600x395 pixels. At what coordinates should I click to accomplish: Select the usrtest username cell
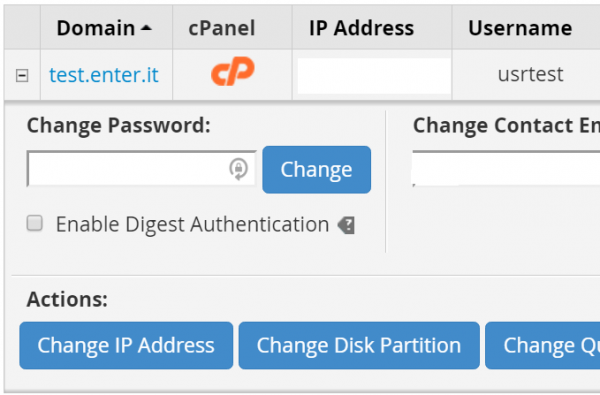coord(530,75)
